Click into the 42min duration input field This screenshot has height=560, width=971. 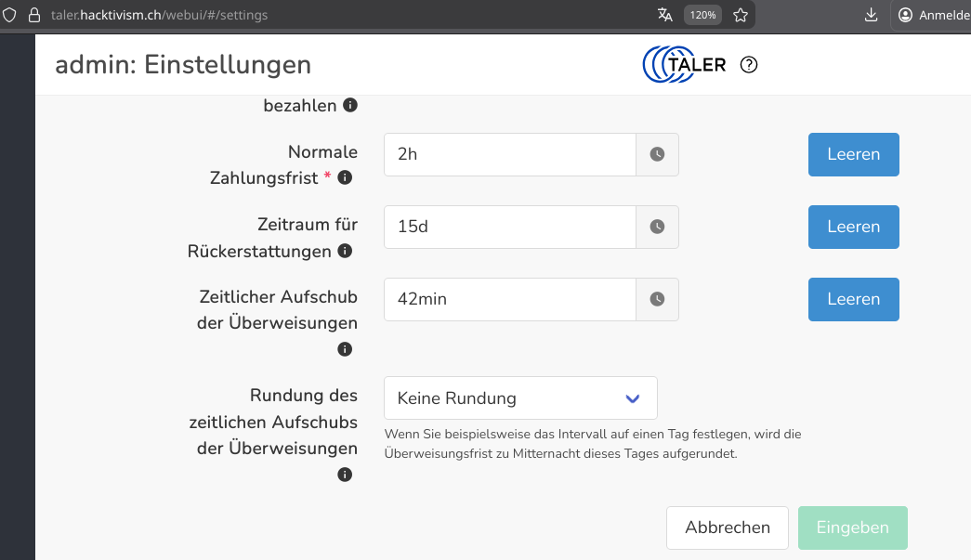point(509,299)
